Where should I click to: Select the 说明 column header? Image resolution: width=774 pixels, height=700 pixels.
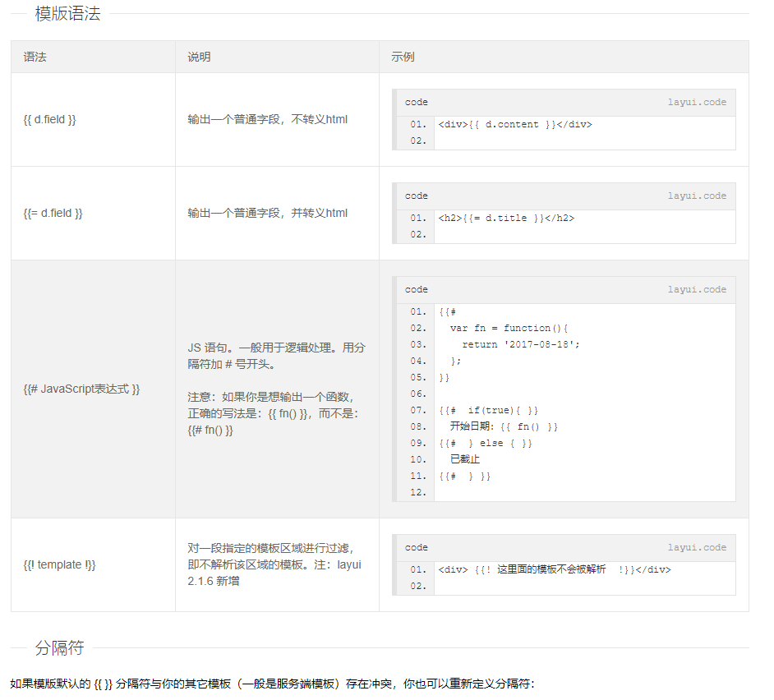click(x=199, y=58)
